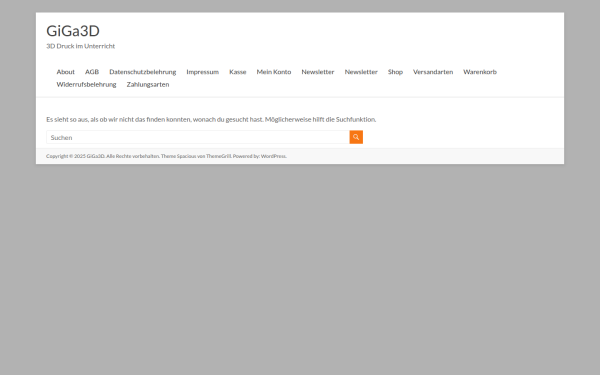This screenshot has height=375, width=600.
Task: Click the GiGa3D link in footer copyright
Action: (x=95, y=156)
